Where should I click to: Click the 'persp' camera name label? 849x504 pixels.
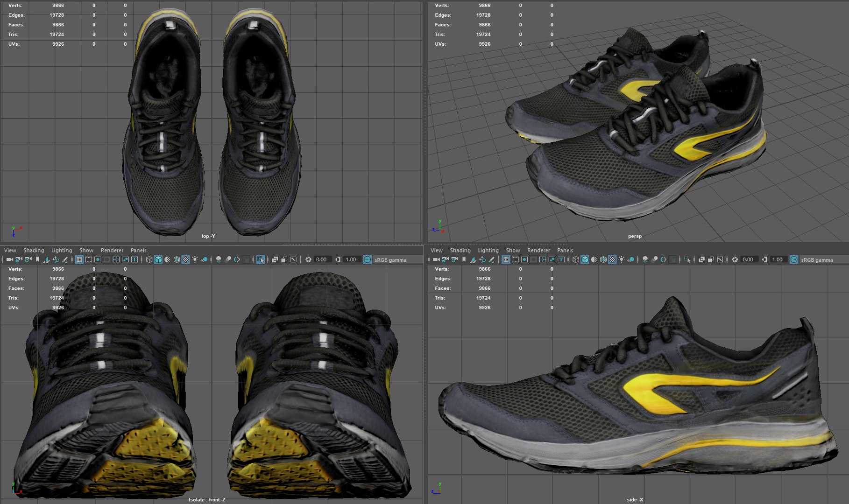(635, 236)
